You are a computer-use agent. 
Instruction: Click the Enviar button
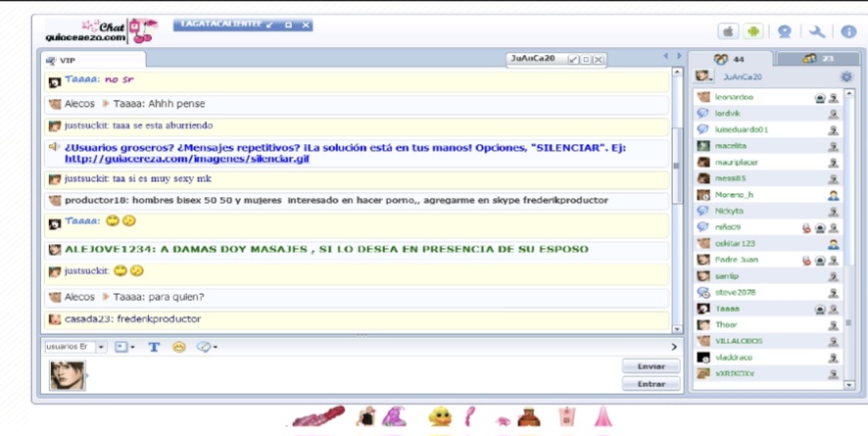651,366
